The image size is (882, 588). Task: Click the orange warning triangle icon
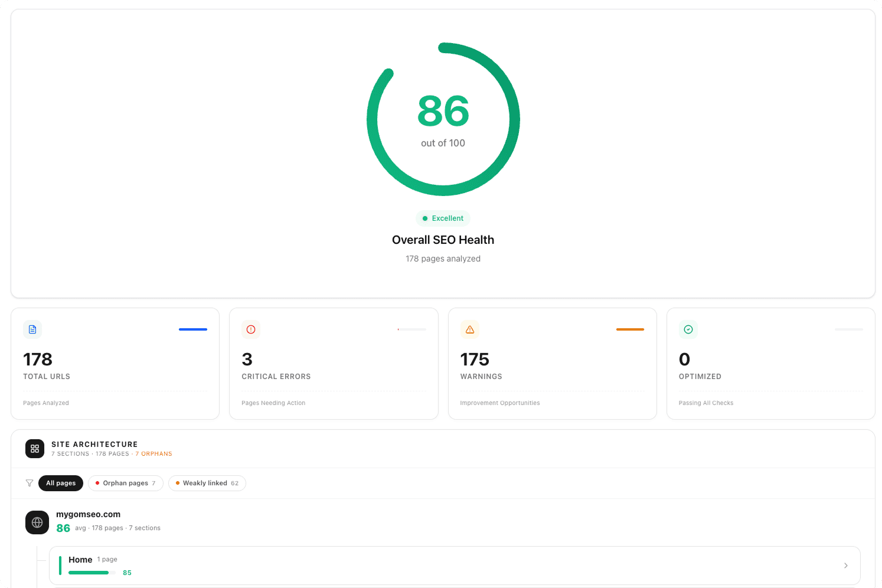[470, 329]
